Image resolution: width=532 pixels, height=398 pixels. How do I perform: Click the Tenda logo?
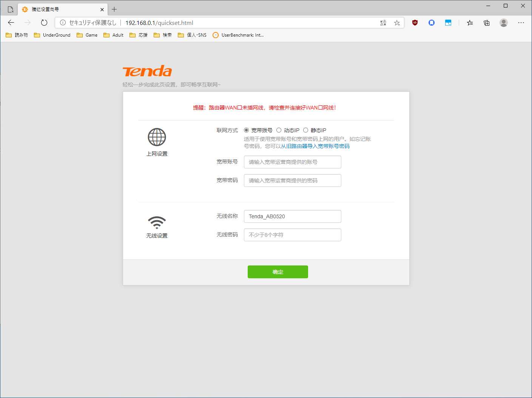click(x=147, y=71)
